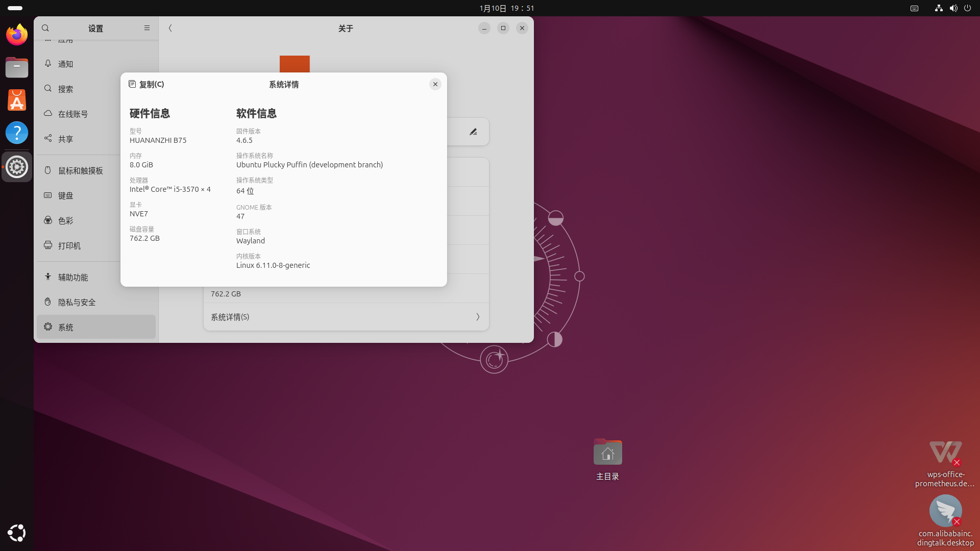Screen dimensions: 980x551
Task: Open the settings search icon
Action: click(x=45, y=28)
